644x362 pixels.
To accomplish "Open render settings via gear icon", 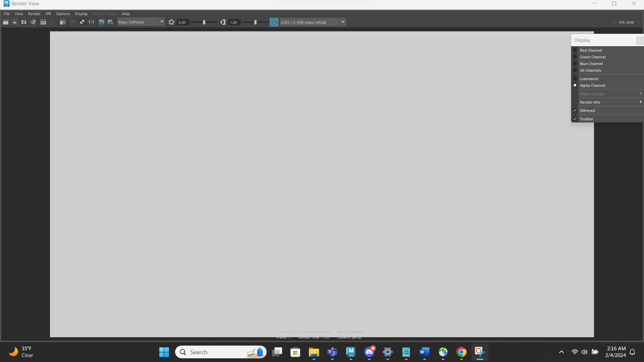I will [62, 22].
